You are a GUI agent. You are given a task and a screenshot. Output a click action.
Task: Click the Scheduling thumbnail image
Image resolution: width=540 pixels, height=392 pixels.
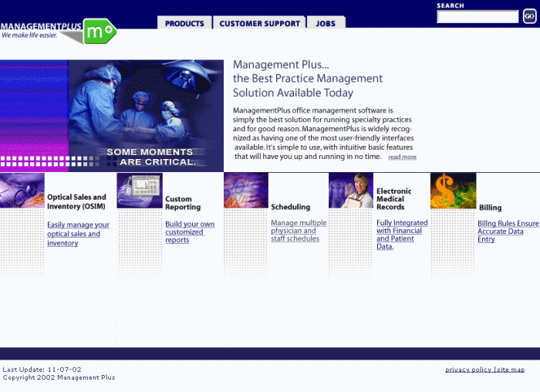pos(246,191)
